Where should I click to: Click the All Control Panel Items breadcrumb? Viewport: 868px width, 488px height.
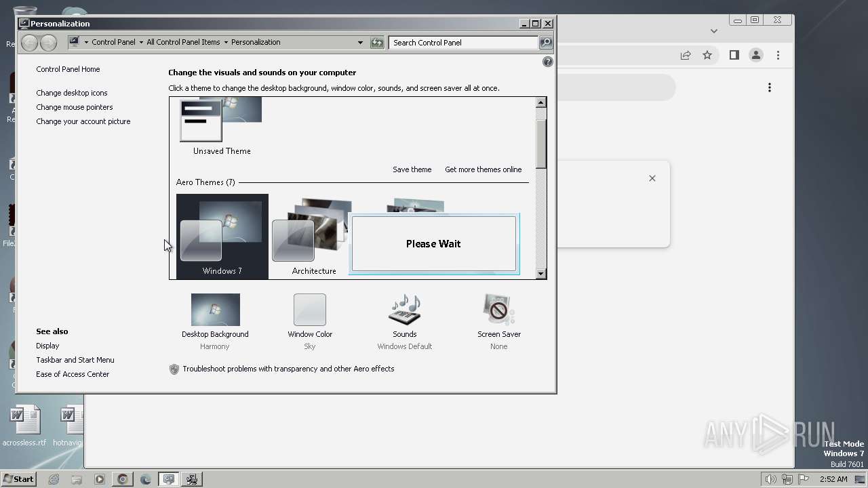coord(183,42)
